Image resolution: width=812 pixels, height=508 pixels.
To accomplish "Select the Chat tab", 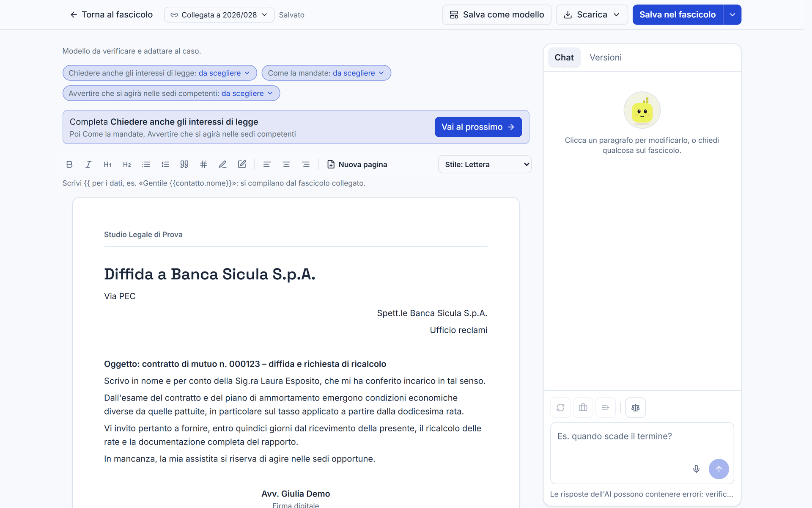I will pyautogui.click(x=564, y=58).
